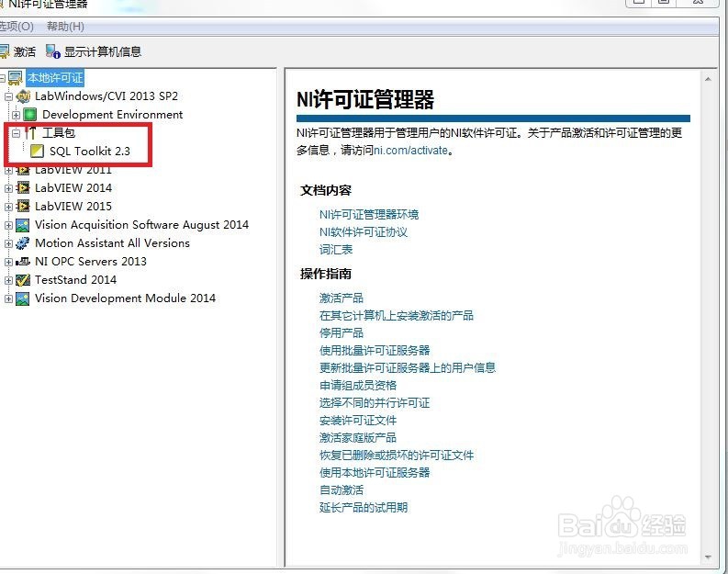
Task: Collapse the LabWindows/CVI 2013 SP2 node
Action: point(8,96)
